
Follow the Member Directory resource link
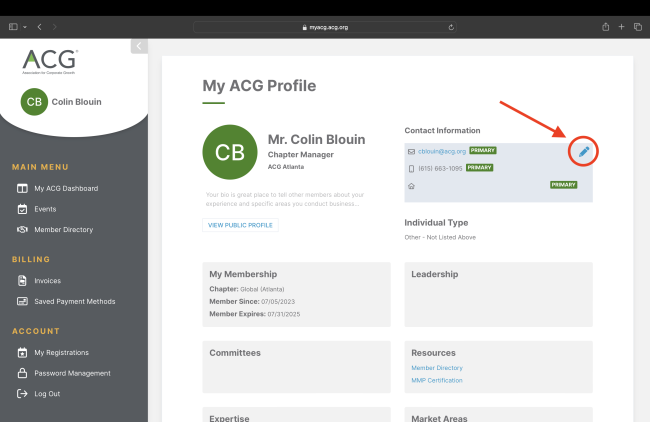click(x=437, y=368)
